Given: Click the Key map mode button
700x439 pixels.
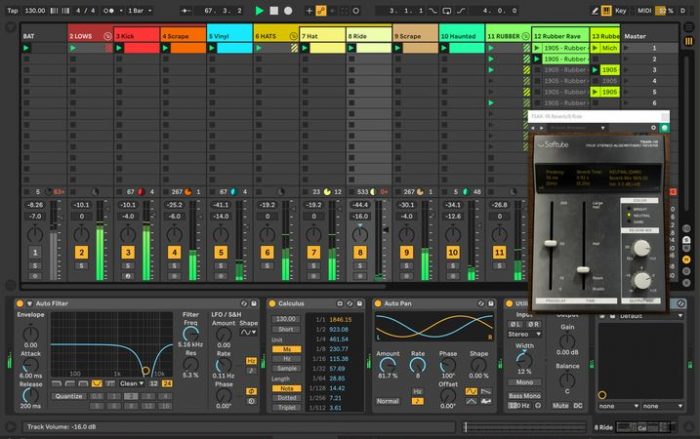Looking at the screenshot, I should click(620, 10).
